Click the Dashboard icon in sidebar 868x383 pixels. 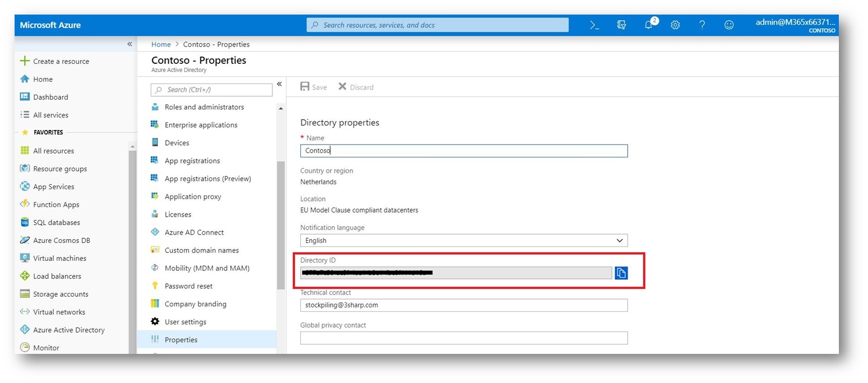25,97
